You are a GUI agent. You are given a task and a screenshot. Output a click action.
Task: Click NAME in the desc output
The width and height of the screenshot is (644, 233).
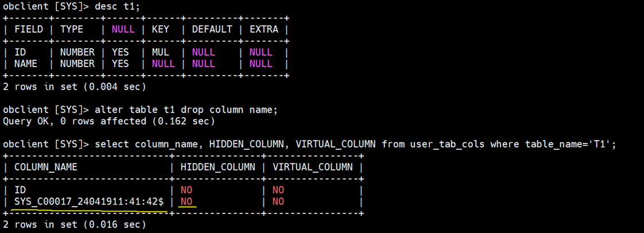click(26, 64)
